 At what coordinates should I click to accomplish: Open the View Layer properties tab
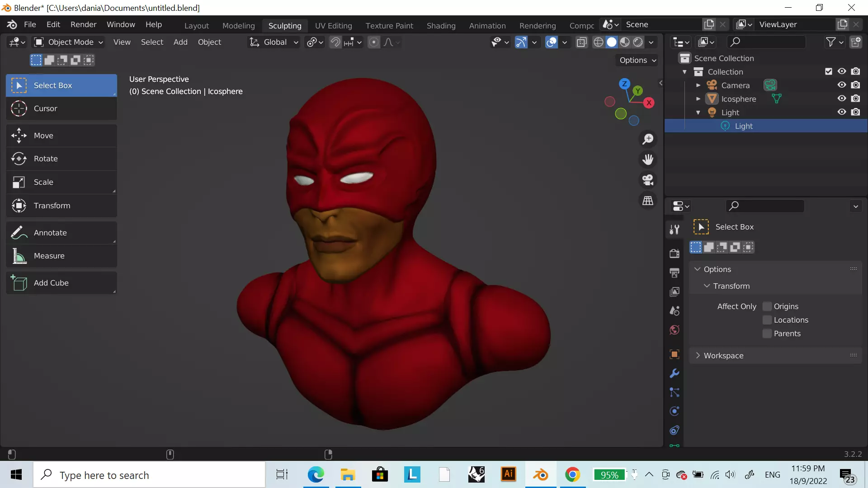click(675, 291)
